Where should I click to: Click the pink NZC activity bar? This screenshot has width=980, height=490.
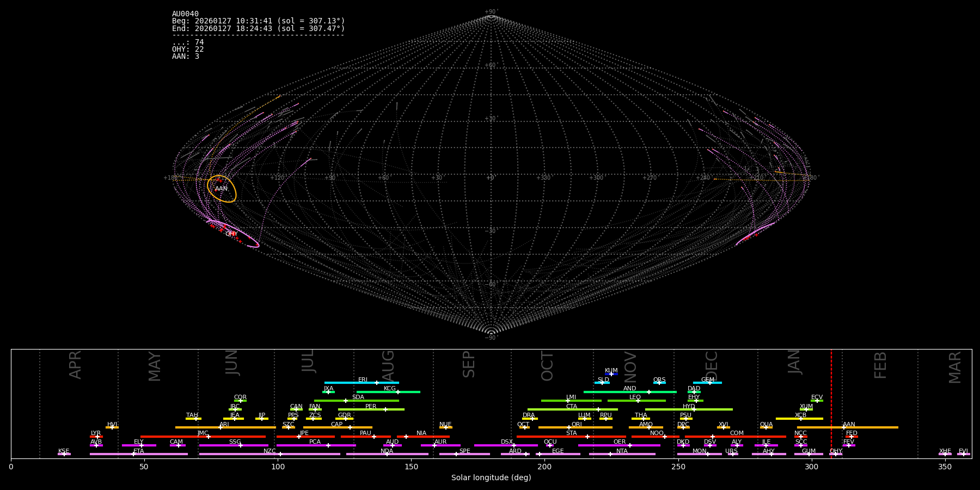pyautogui.click(x=269, y=454)
